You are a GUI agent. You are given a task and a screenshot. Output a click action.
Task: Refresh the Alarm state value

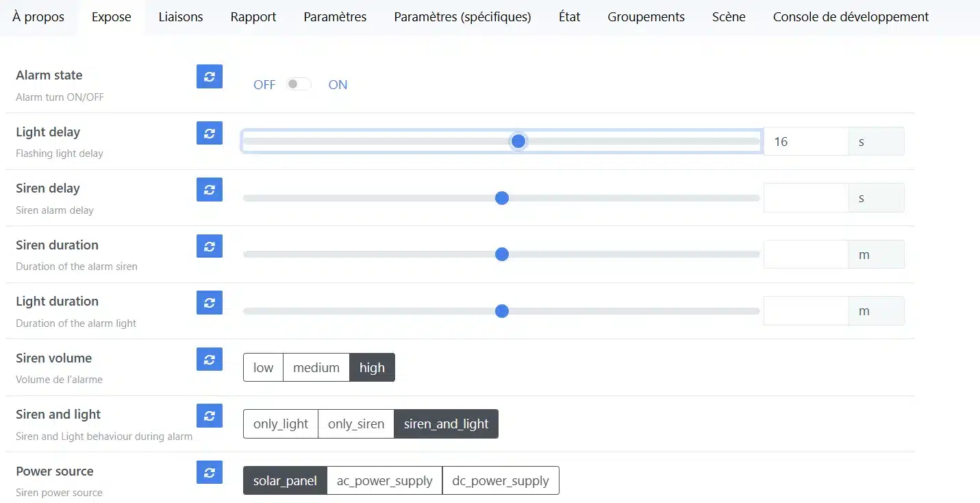210,76
